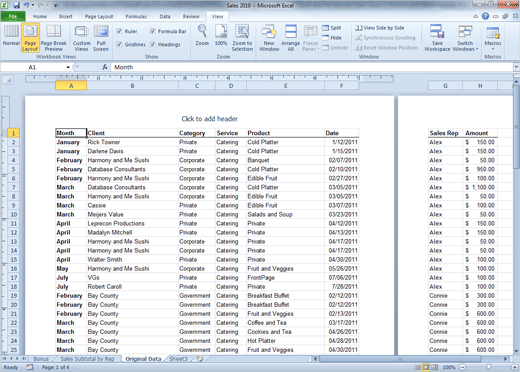Click the Name Box showing A1
Screen dimensions: 520x372
tap(33, 67)
